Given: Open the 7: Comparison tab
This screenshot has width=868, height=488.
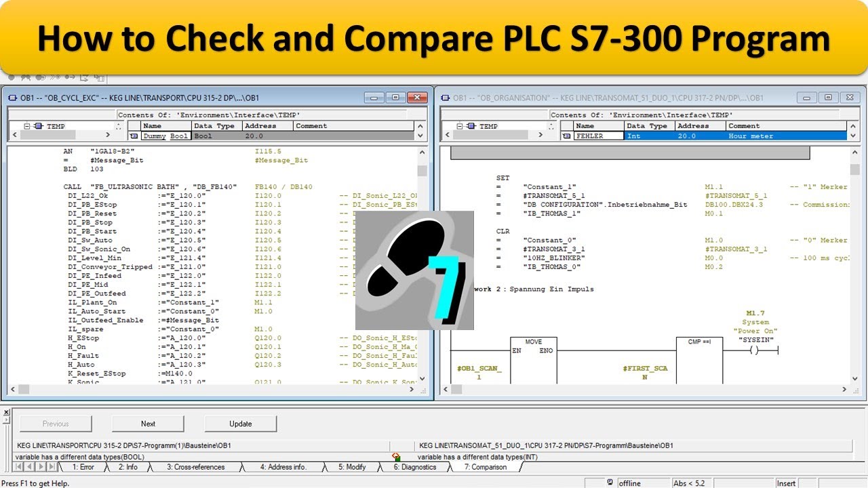Looking at the screenshot, I should tap(486, 467).
